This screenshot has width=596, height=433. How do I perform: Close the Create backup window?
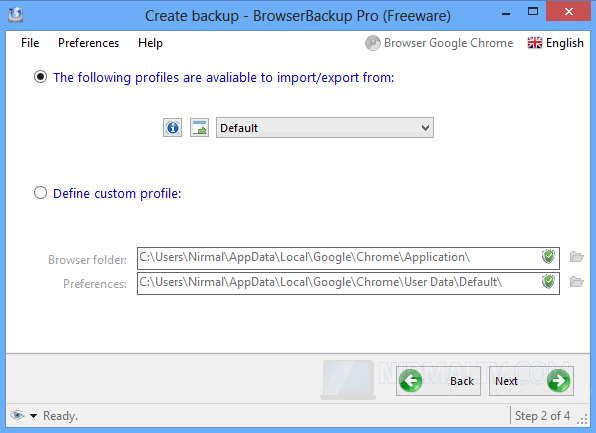click(569, 11)
